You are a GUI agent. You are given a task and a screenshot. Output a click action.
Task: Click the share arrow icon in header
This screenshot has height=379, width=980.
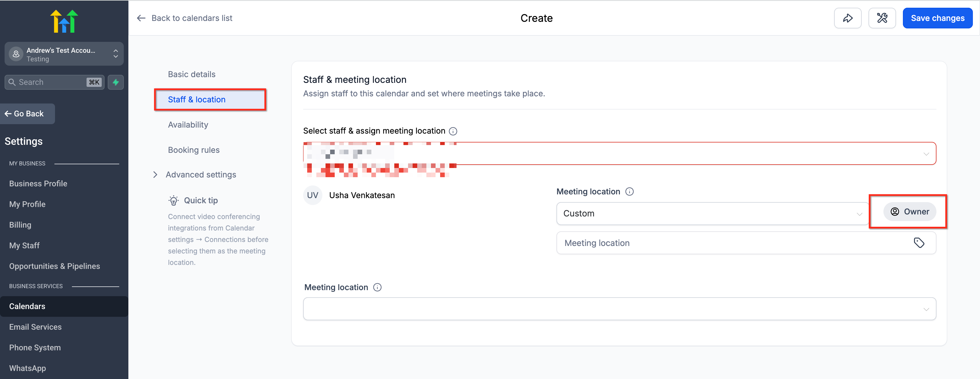[x=847, y=18]
